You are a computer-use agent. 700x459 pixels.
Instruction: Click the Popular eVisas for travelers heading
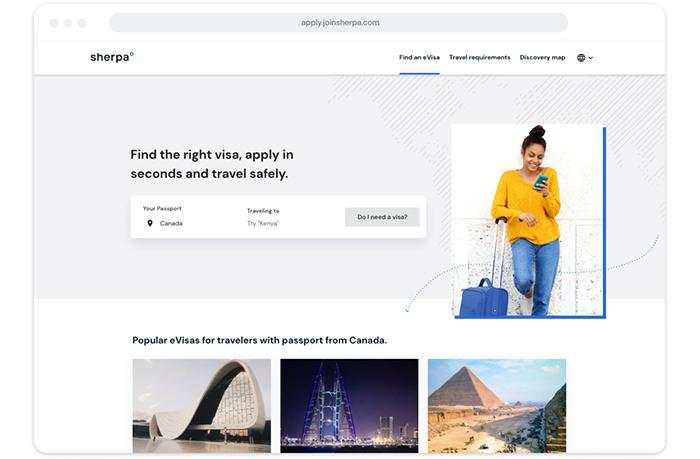[x=259, y=340]
